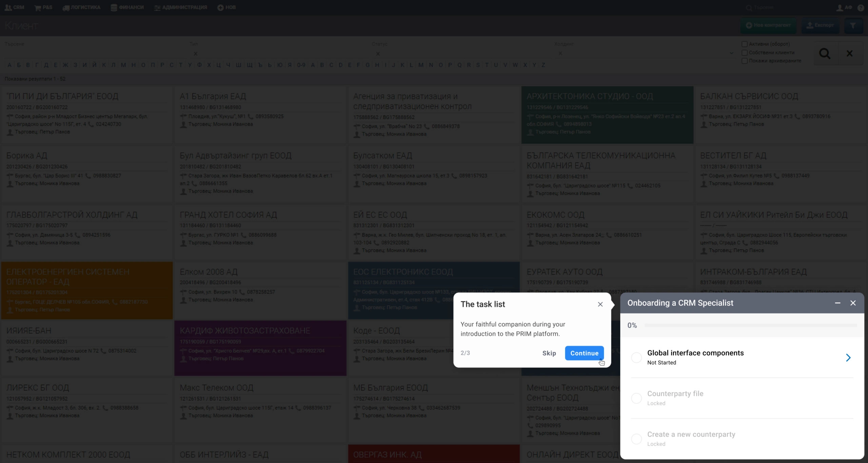Continue to the next onboarding tooltip step
The image size is (868, 463).
(x=584, y=353)
